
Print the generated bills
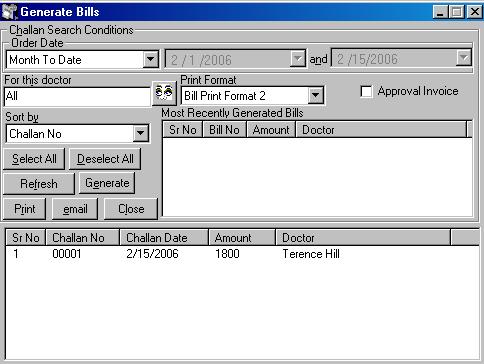[x=25, y=209]
